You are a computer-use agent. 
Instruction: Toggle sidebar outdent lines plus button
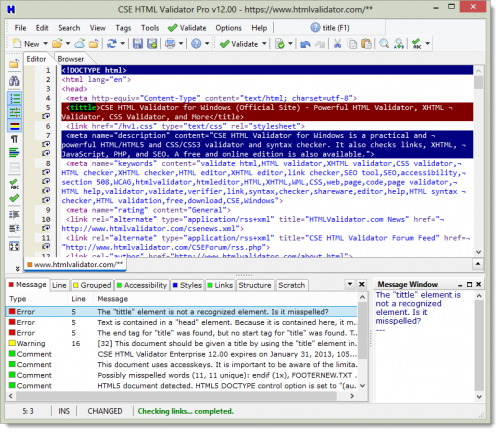click(x=14, y=229)
